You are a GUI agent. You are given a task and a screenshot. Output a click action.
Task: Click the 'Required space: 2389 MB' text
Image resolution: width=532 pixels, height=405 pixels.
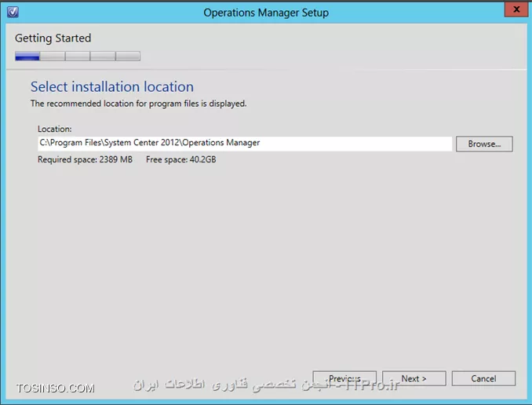(x=86, y=159)
